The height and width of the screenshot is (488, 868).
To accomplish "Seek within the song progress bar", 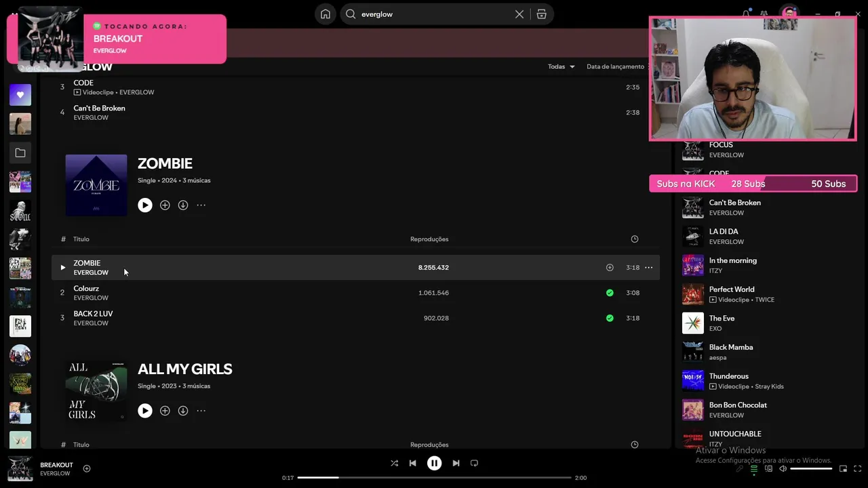I will tap(434, 478).
